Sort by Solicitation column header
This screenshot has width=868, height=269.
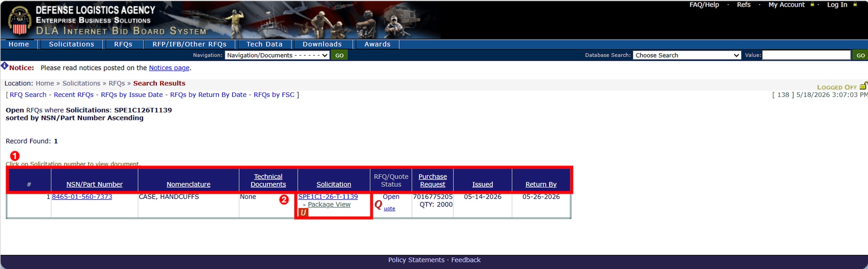[334, 184]
